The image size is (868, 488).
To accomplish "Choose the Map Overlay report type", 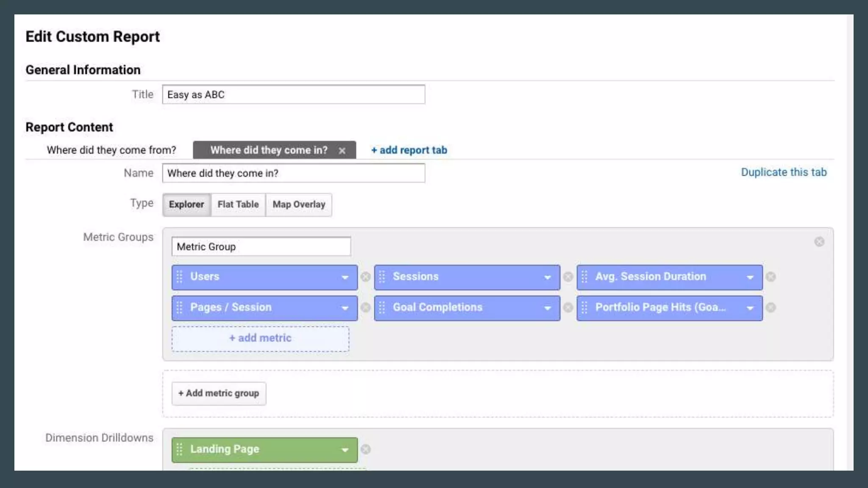I will point(299,205).
